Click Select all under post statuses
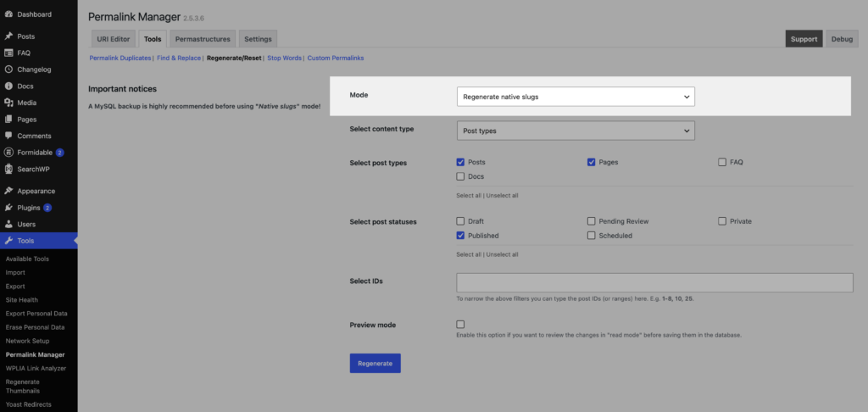 coord(468,254)
